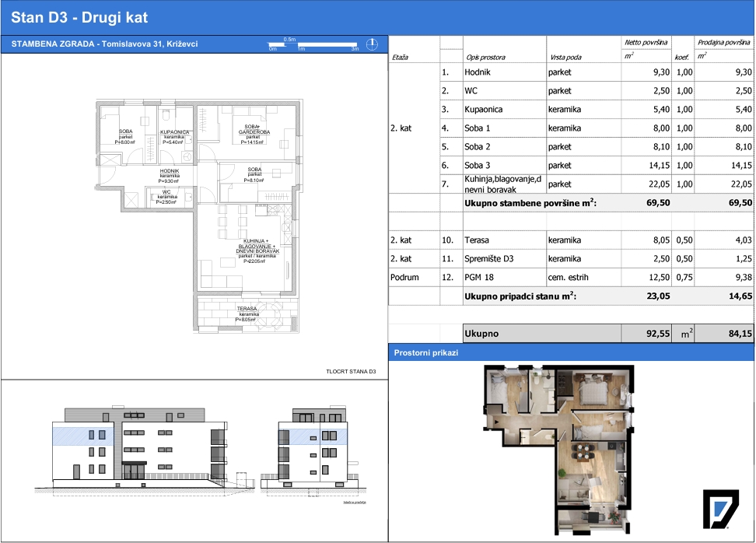Screen dimensions: 756x543
Task: Click the scale bar showing 0m to 3m
Action: [314, 44]
